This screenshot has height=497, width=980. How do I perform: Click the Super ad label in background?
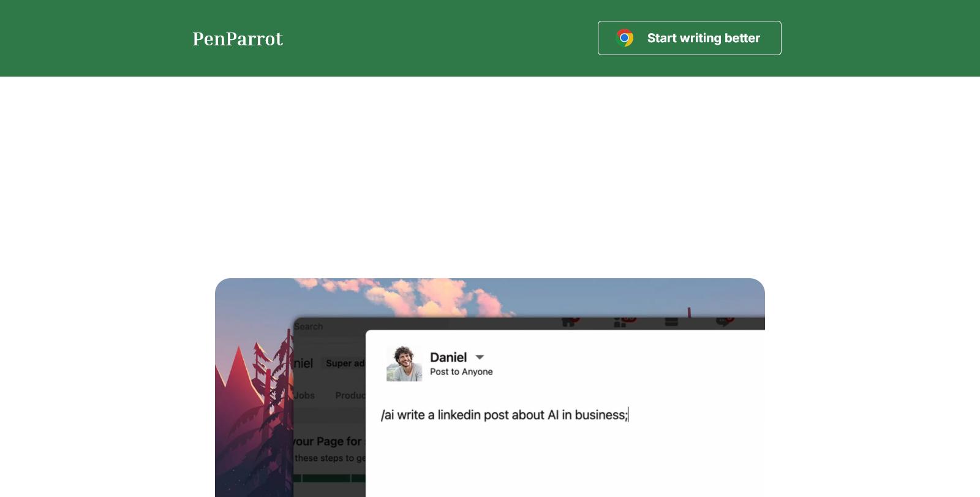coord(344,363)
